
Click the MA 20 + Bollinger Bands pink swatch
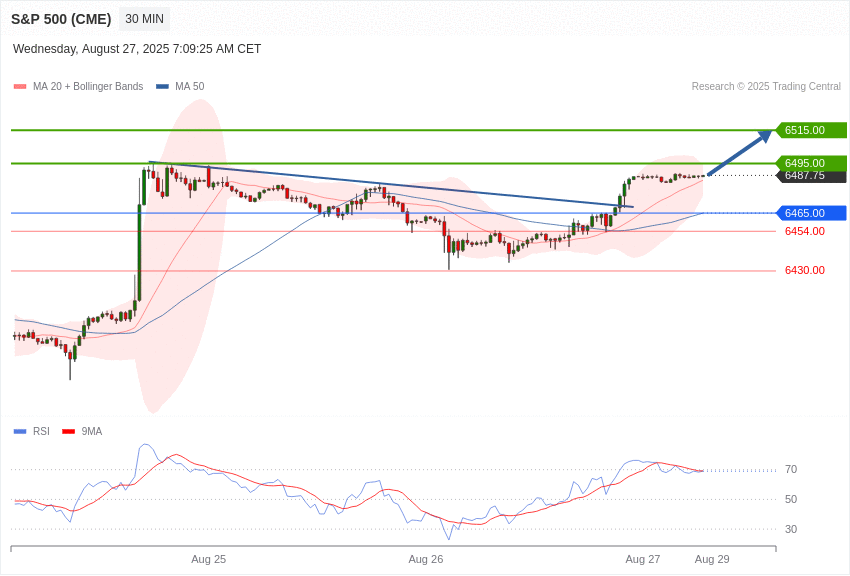pyautogui.click(x=20, y=87)
